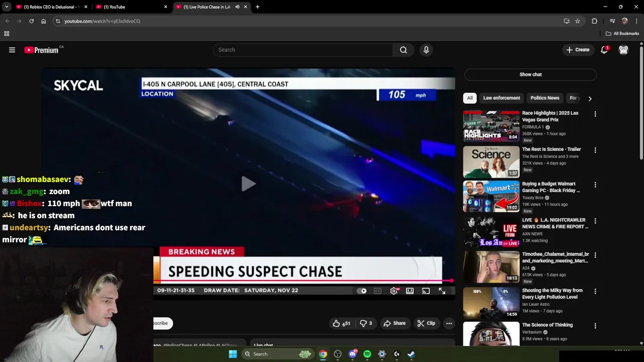Click the browser address bar URL
Image resolution: width=644 pixels, height=362 pixels.
102,21
